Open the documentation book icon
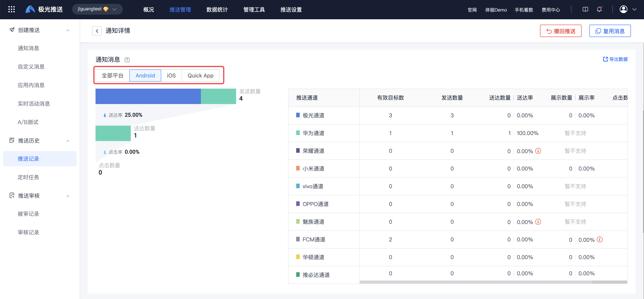Screen dimensions: 644x299 tap(585, 9)
